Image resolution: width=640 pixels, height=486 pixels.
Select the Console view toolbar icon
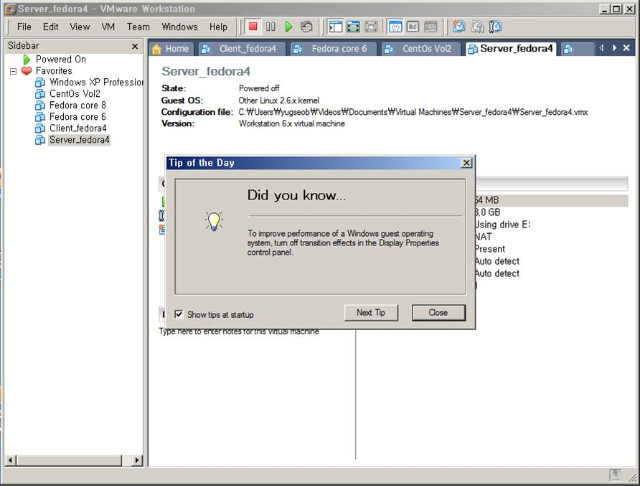tap(413, 27)
